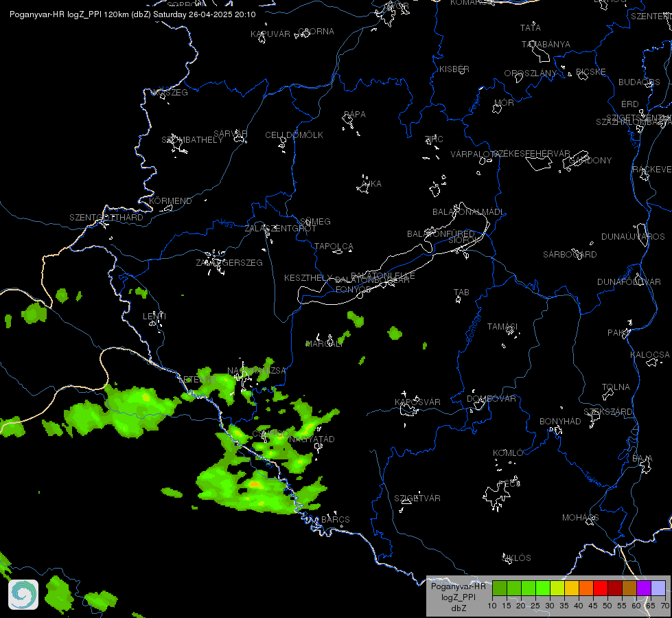Click the KOMLÓ town label
Viewport: 672px width, 618px height.
point(508,453)
